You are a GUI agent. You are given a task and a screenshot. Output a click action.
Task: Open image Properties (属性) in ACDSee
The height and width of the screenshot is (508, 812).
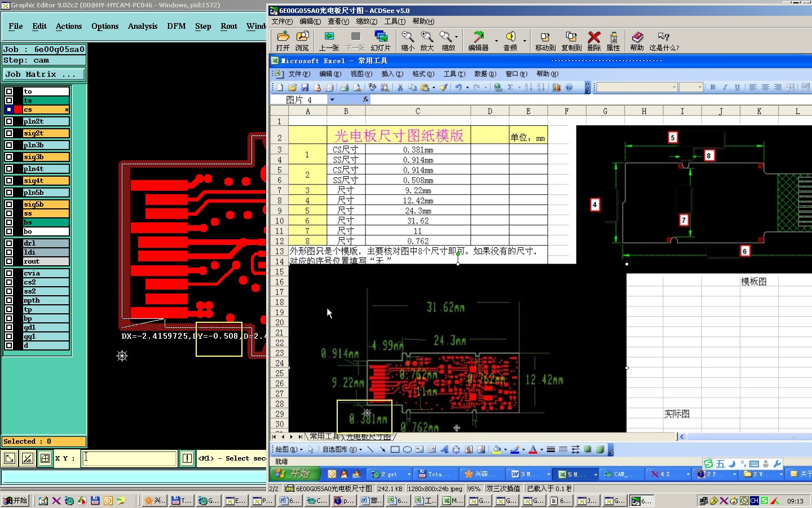(614, 38)
